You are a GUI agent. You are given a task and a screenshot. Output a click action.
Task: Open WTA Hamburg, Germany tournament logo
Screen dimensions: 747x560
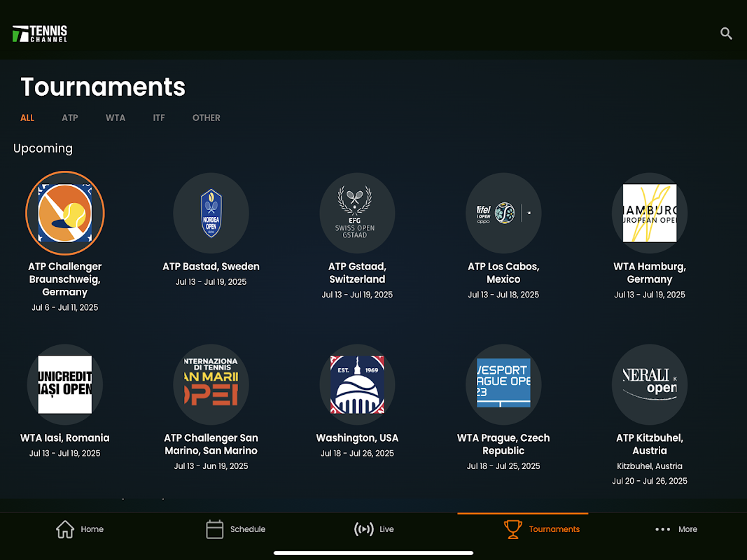pyautogui.click(x=650, y=213)
